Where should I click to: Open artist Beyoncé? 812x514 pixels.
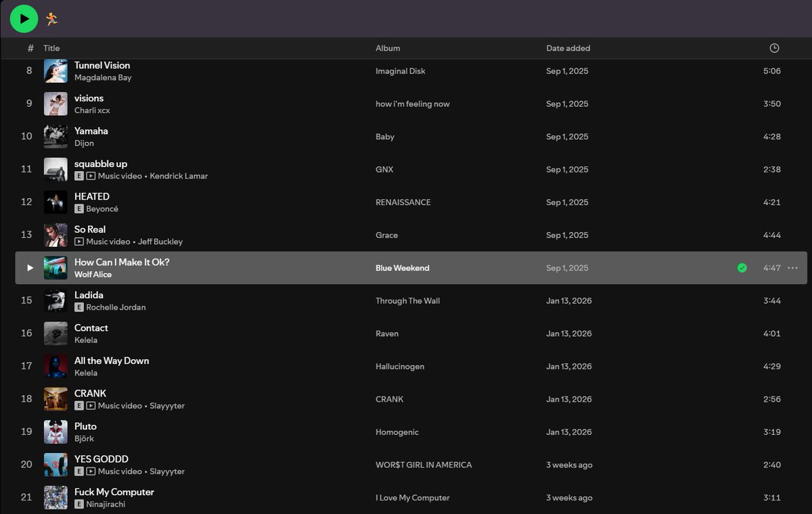pos(102,209)
